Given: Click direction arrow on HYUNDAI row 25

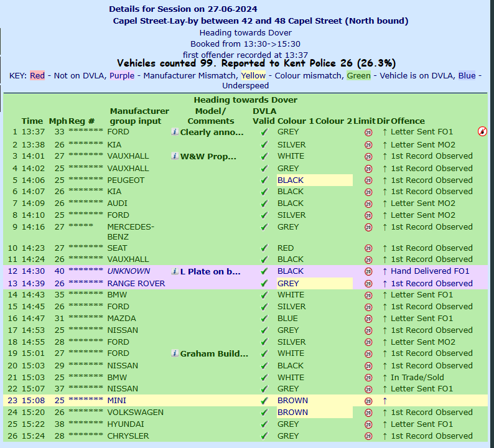Looking at the screenshot, I should click(x=384, y=424).
